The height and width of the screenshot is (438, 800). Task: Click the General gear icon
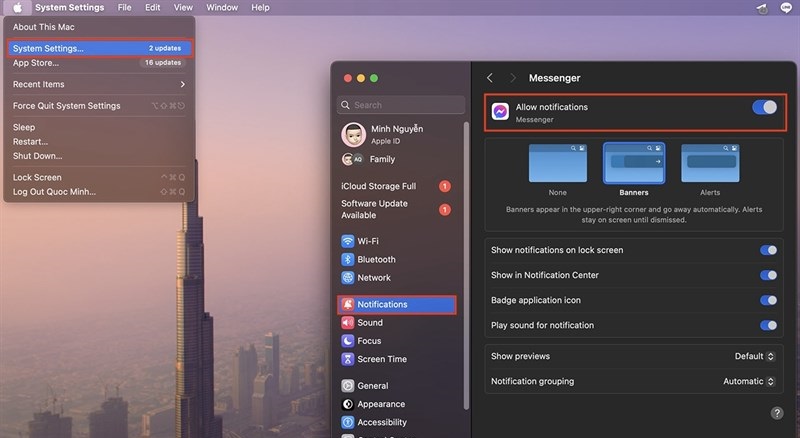pyautogui.click(x=347, y=386)
